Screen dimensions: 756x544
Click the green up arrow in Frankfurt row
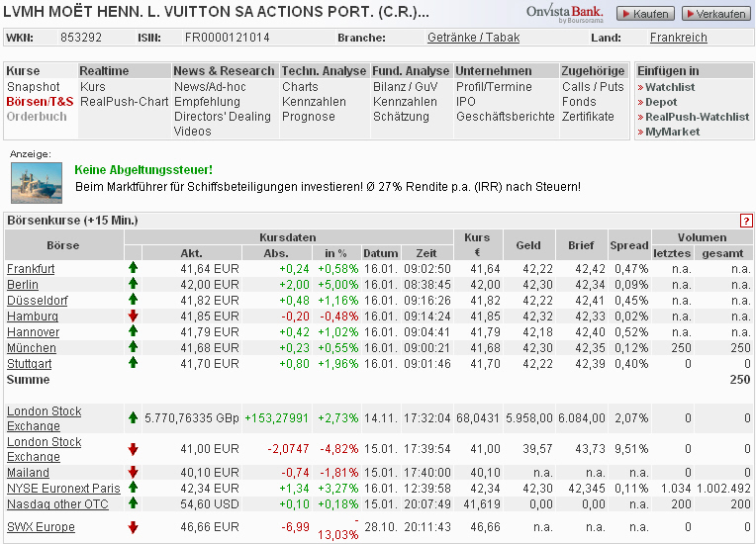click(133, 268)
